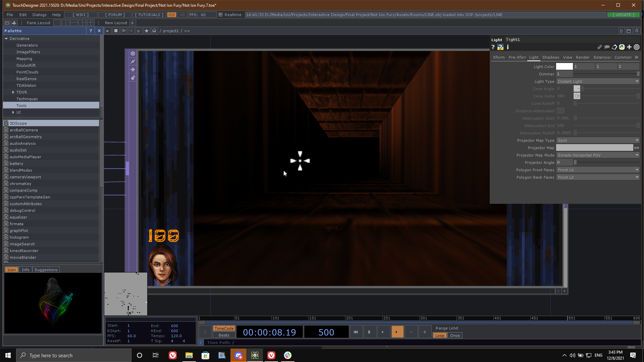The width and height of the screenshot is (644, 362).
Task: Click the Light Color white swatch
Action: click(565, 66)
